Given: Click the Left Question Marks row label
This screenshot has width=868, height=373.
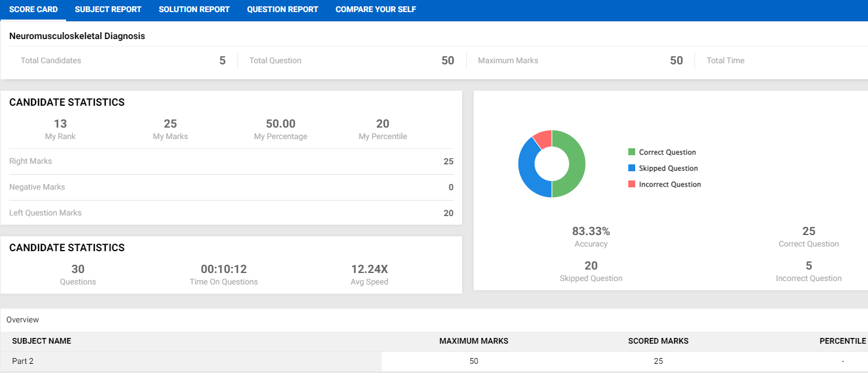Looking at the screenshot, I should [x=45, y=213].
